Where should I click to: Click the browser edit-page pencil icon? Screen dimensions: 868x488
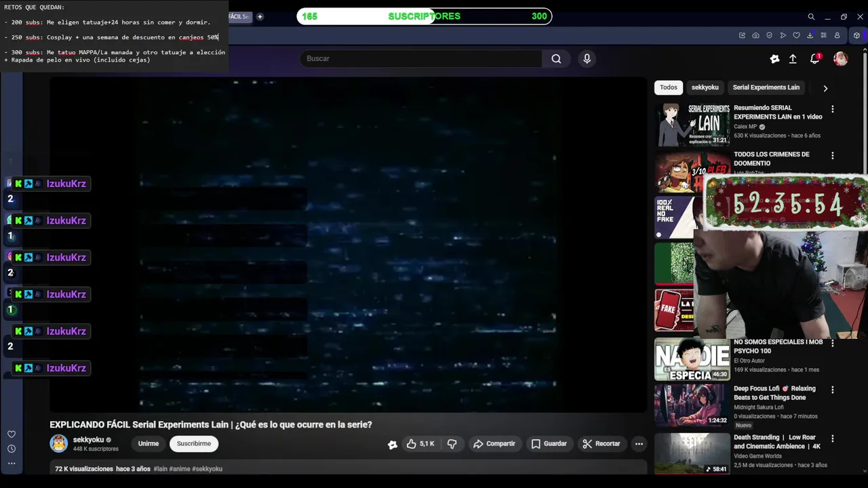742,35
